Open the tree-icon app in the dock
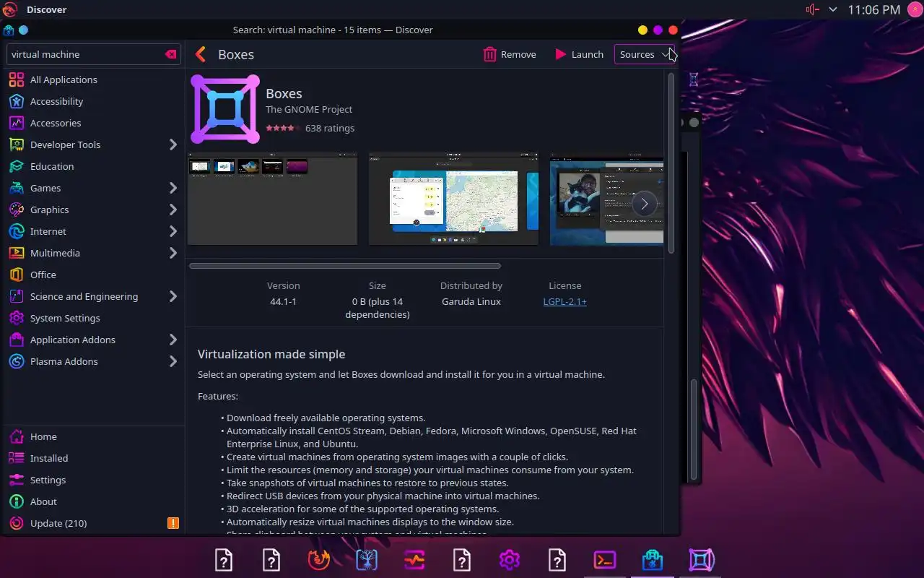The height and width of the screenshot is (578, 924). pos(367,560)
